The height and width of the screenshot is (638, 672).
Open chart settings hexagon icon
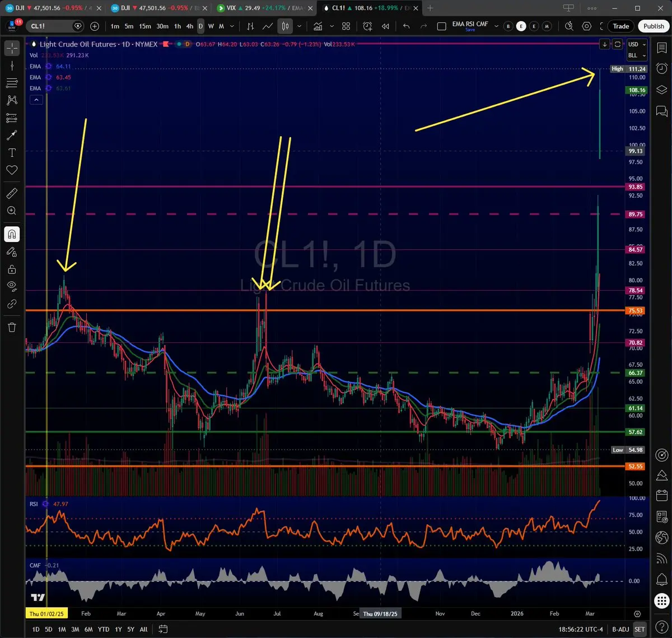(587, 26)
